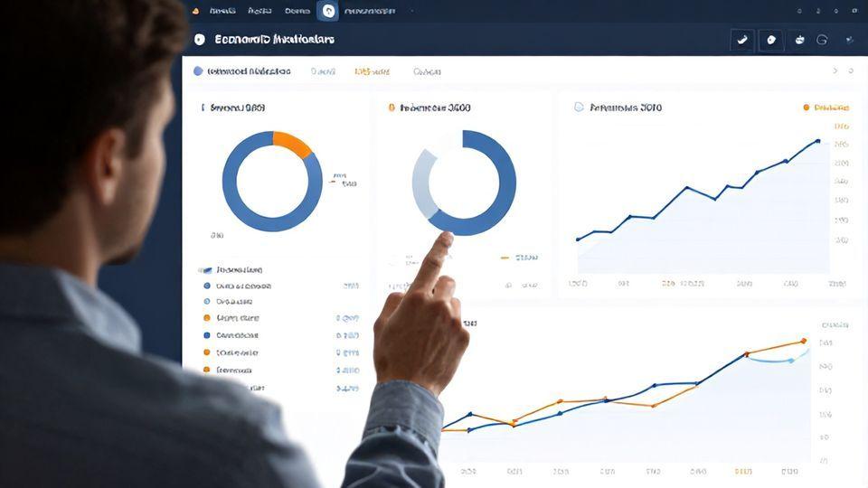This screenshot has width=868, height=488.
Task: Open orange-dot legend selector above top line chart
Action: 825,108
